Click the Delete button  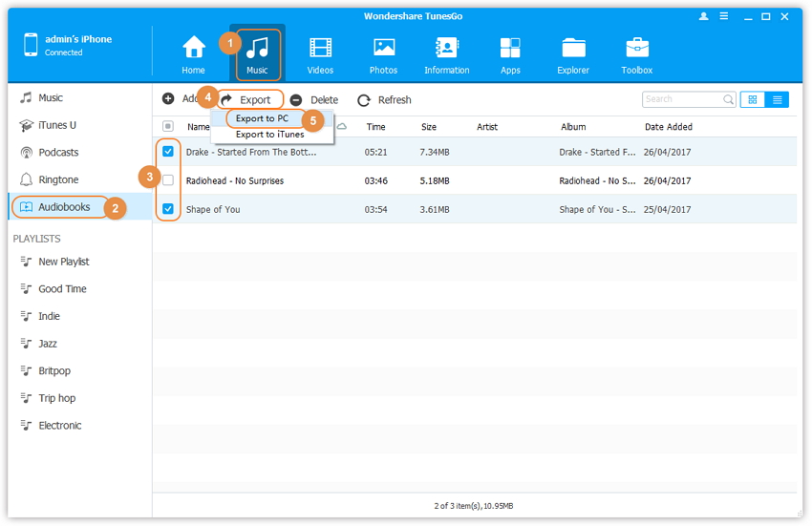tap(314, 100)
